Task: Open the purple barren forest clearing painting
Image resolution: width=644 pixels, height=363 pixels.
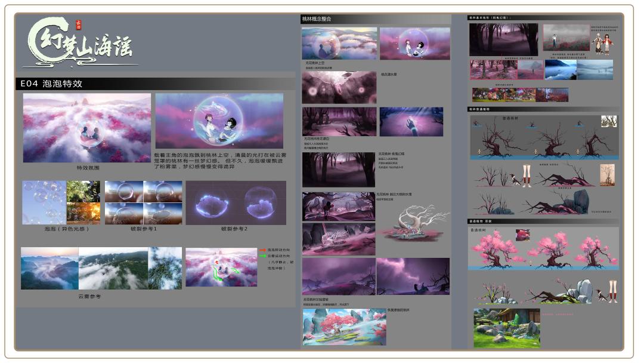Action: (339, 122)
